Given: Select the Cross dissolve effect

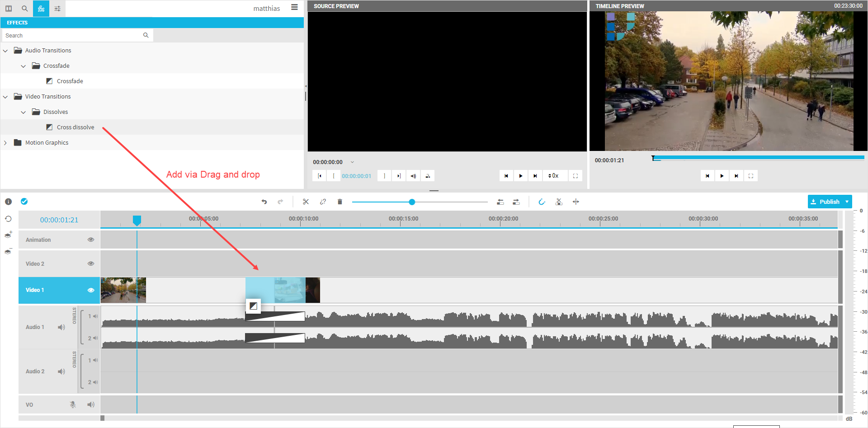Looking at the screenshot, I should (x=75, y=127).
